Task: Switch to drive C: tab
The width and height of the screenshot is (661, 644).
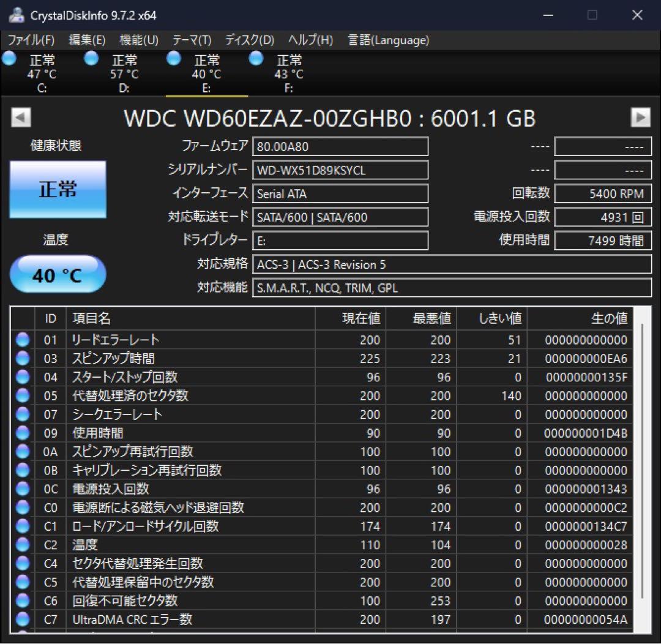Action: 42,73
